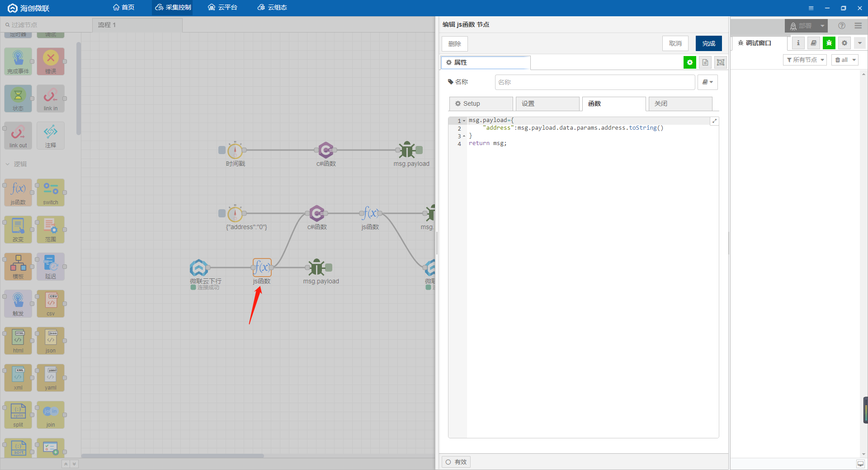868x470 pixels.
Task: Click the 部署 deploy button
Action: (801, 26)
